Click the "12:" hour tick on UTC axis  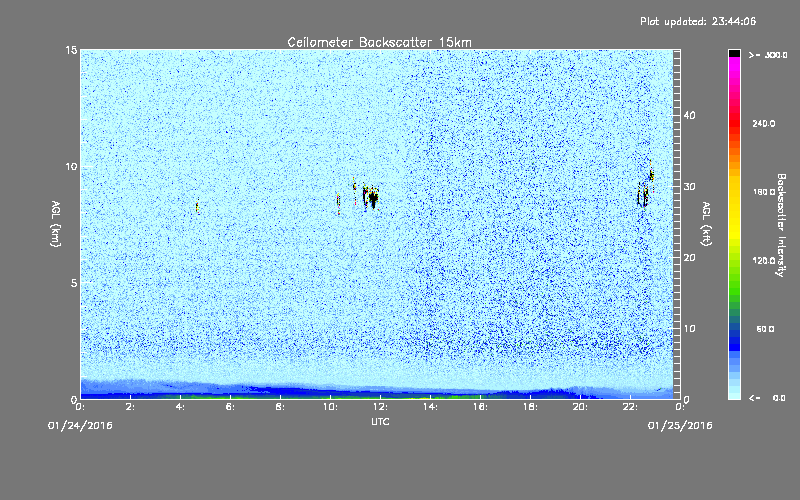point(380,407)
